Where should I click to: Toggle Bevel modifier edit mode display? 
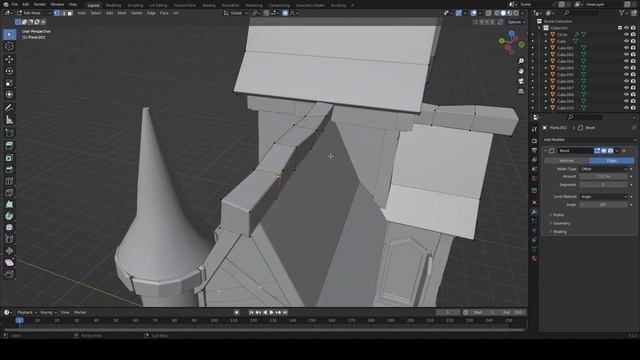click(597, 151)
